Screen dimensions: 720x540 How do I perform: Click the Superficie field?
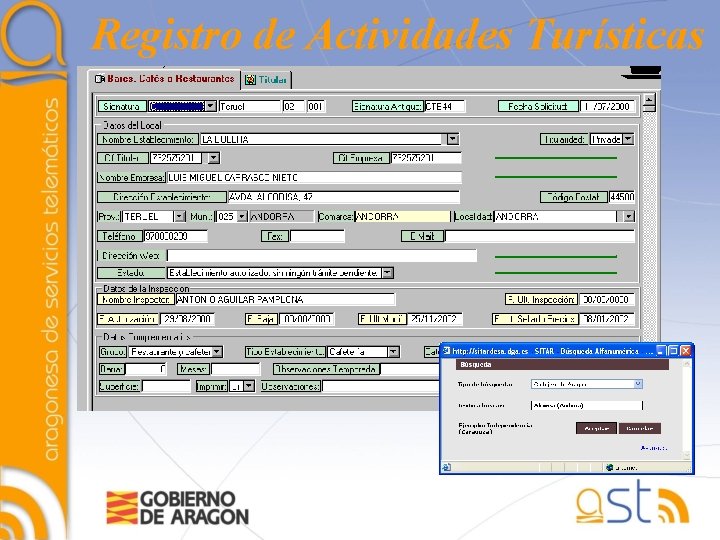[166, 387]
